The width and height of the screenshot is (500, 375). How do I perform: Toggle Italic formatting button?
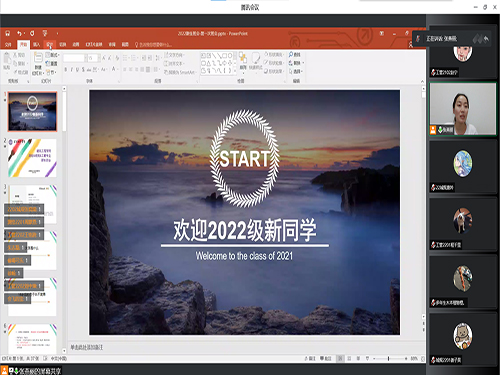pos(71,70)
